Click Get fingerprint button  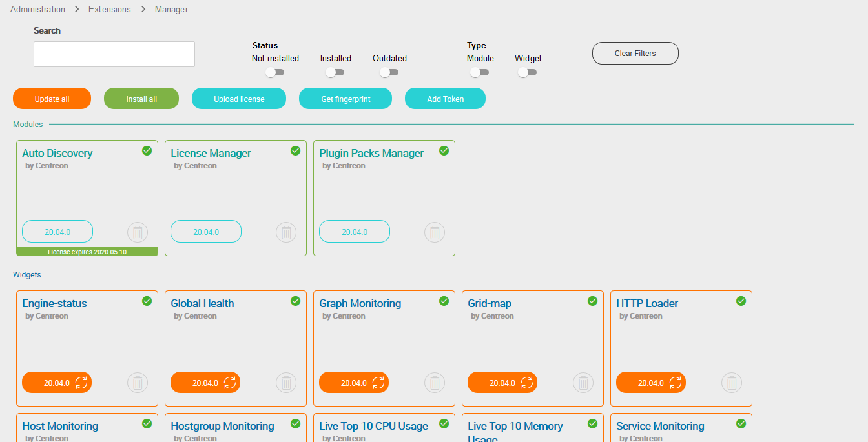(346, 99)
